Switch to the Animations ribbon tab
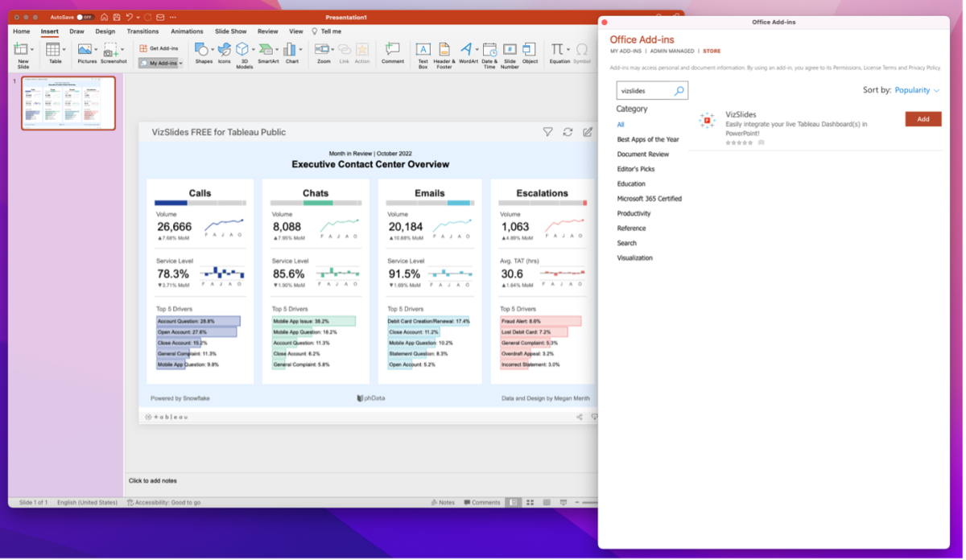Screen dimensions: 966x560 pyautogui.click(x=187, y=31)
